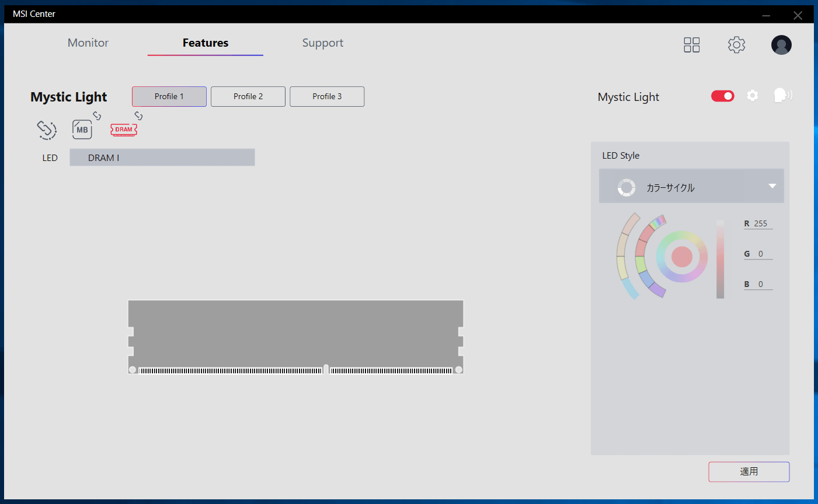
Task: Click the sync link icon above MB
Action: (97, 116)
